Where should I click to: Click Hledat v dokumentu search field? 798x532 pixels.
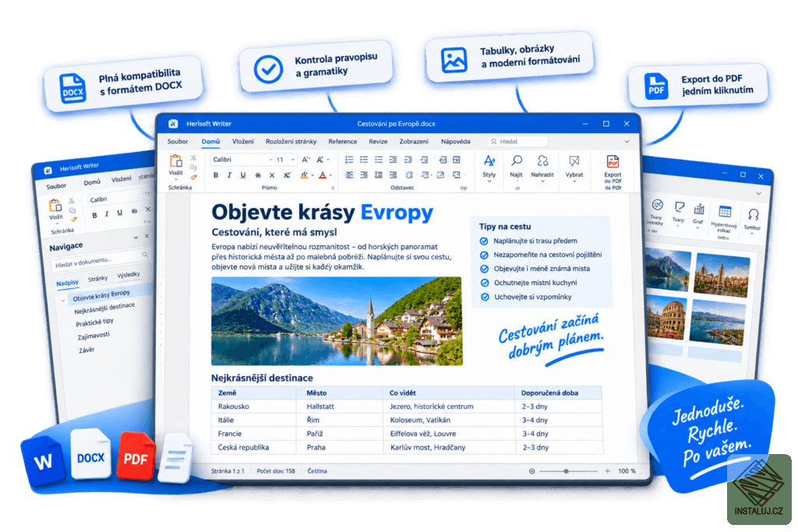pos(100,261)
